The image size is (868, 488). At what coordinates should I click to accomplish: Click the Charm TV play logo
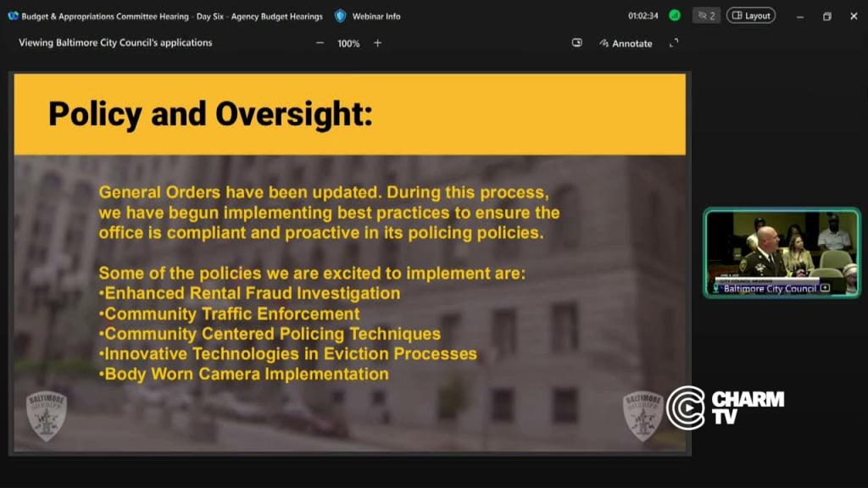tap(687, 408)
